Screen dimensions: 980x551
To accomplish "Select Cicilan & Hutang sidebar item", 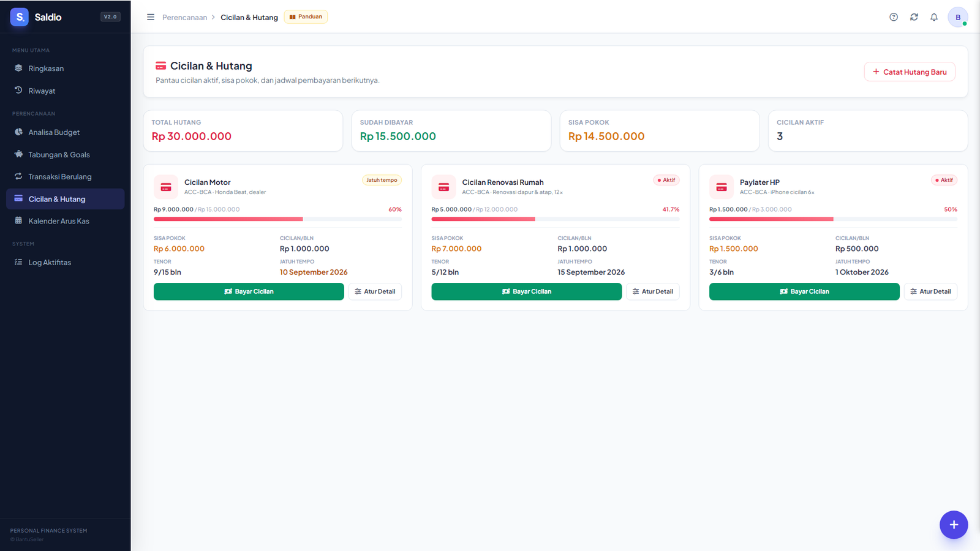I will [x=66, y=199].
